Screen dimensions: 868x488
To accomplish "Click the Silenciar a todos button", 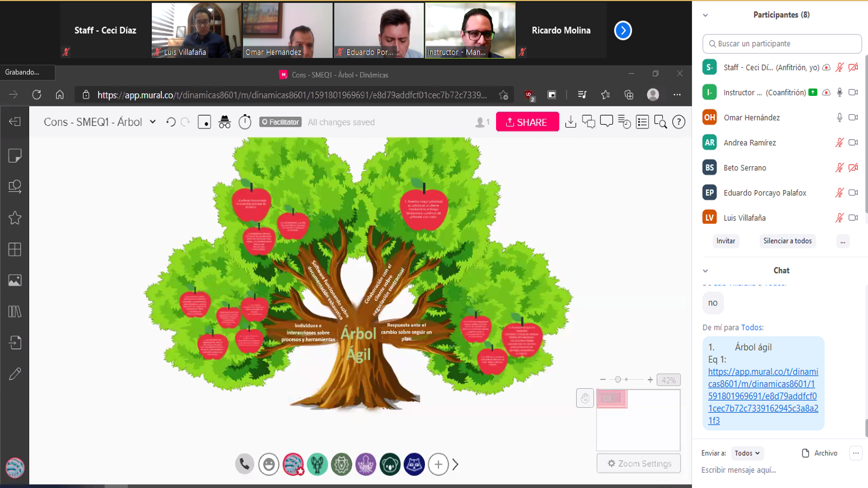I will tap(787, 241).
